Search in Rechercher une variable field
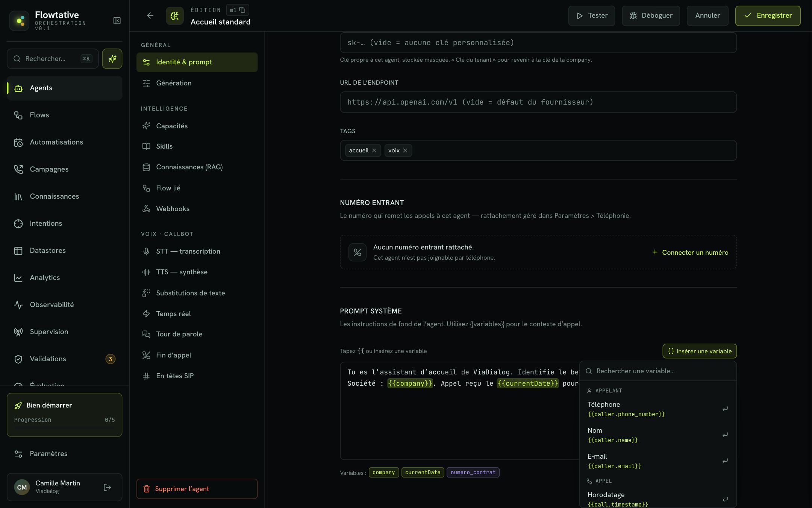Viewport: 812px width, 508px height. pos(658,371)
